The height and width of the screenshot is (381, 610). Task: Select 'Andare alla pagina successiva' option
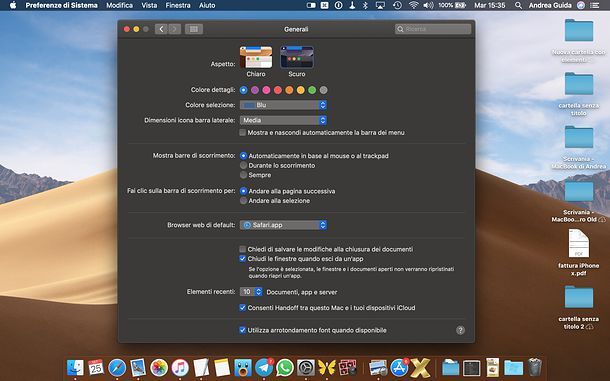click(x=244, y=191)
